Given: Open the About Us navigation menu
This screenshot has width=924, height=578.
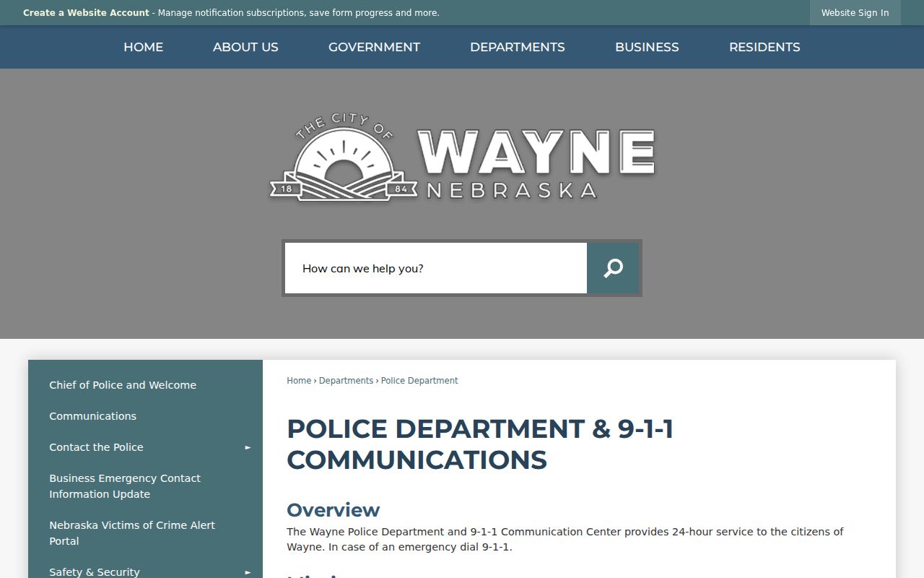Looking at the screenshot, I should point(245,47).
